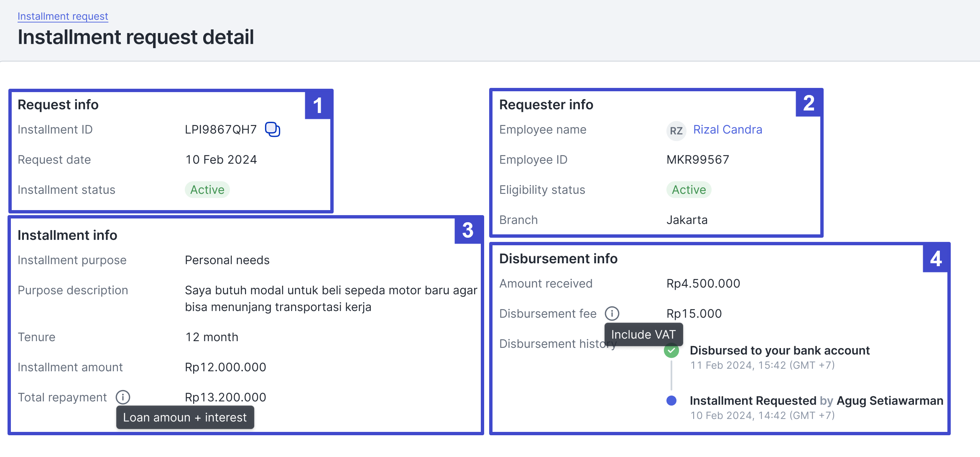Open the Installment request breadcrumb link

pos(63,16)
